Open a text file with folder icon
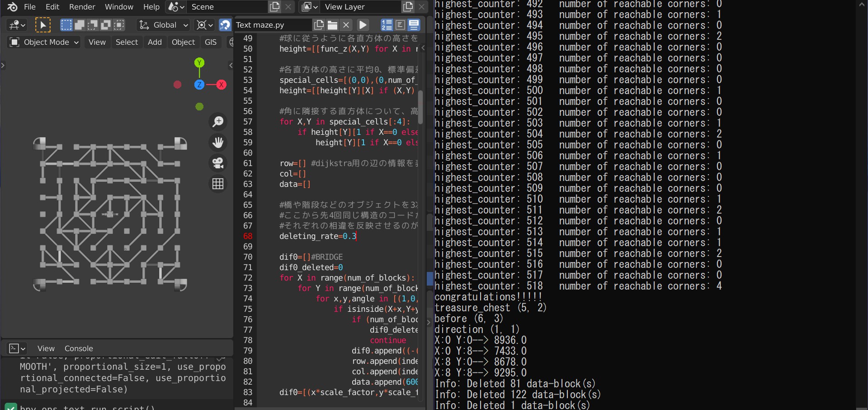The width and height of the screenshot is (868, 410). pyautogui.click(x=333, y=25)
